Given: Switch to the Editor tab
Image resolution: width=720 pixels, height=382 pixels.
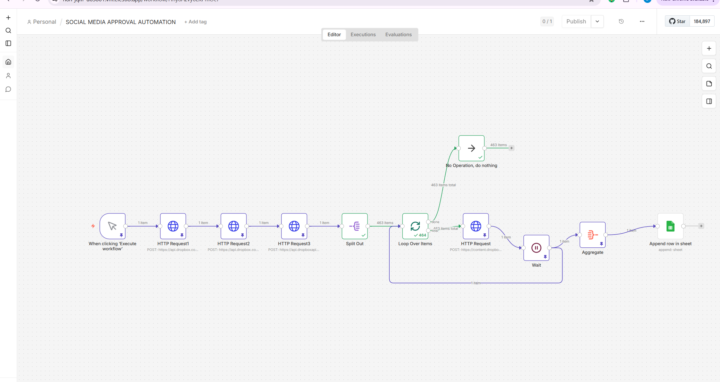Looking at the screenshot, I should 334,34.
